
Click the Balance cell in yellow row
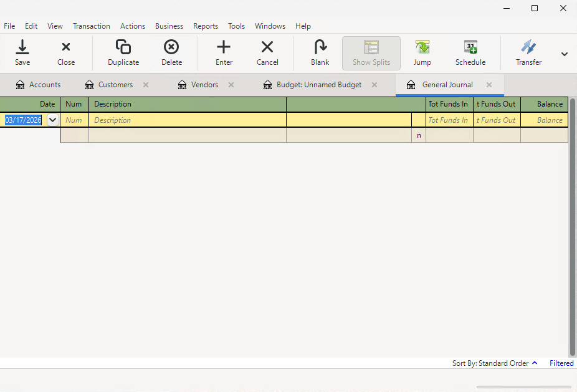pos(544,120)
